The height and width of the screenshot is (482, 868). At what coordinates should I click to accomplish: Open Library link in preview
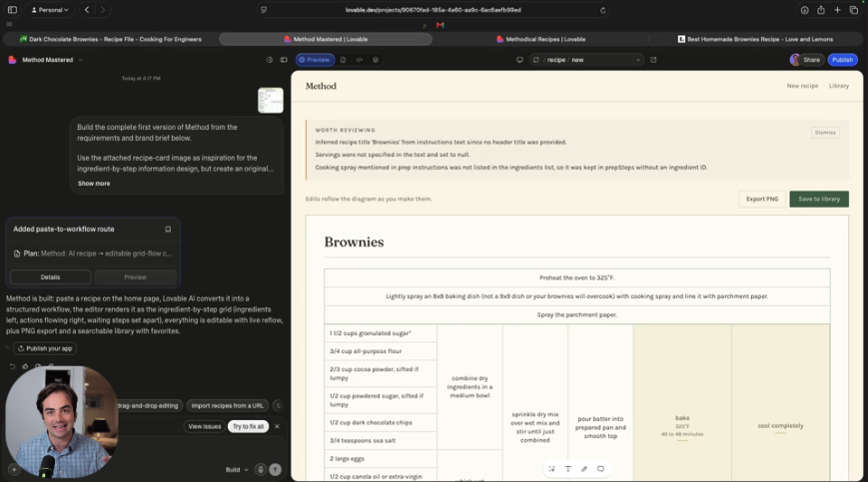(x=839, y=86)
